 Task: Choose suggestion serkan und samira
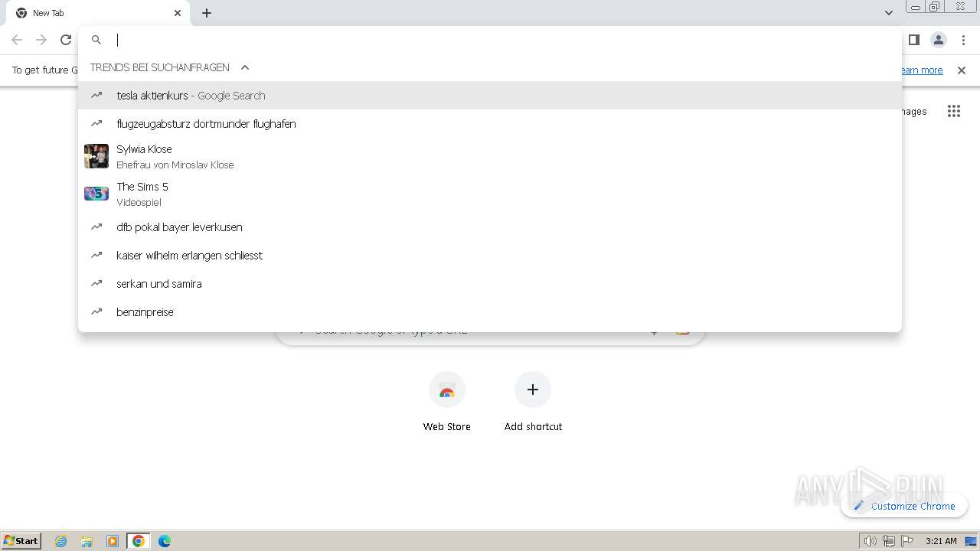(x=490, y=284)
